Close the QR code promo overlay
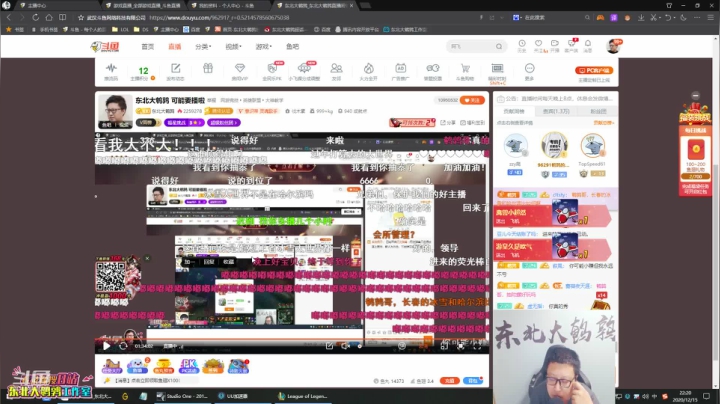 point(147,258)
